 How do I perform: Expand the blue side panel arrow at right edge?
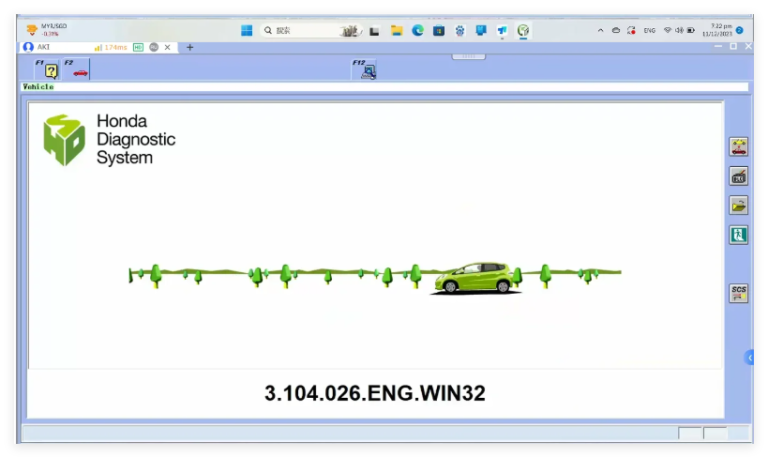(749, 358)
